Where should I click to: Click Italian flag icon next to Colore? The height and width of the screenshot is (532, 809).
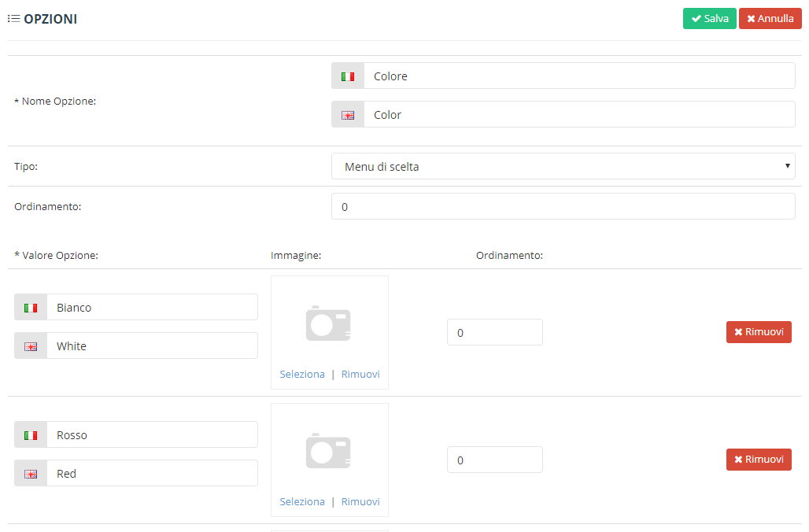(x=348, y=76)
